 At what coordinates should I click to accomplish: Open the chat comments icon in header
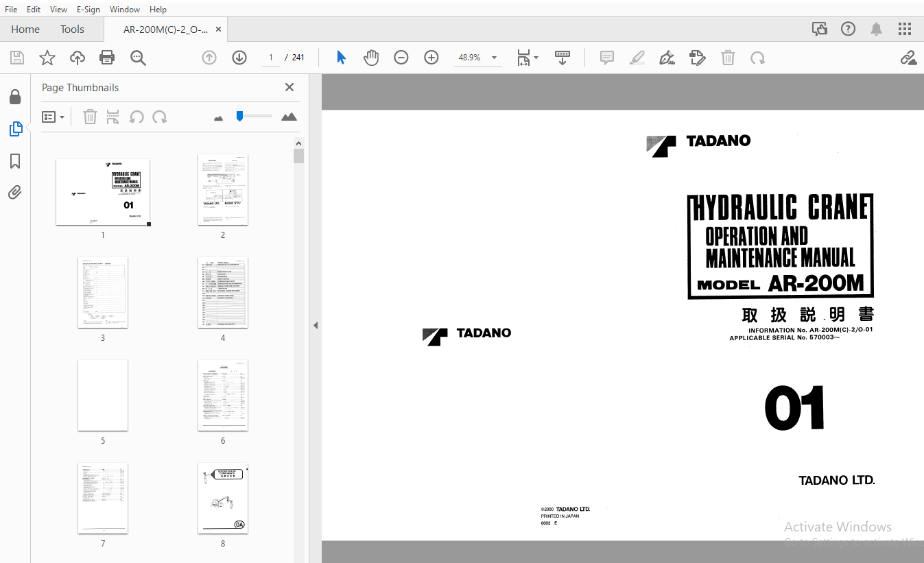tap(819, 29)
